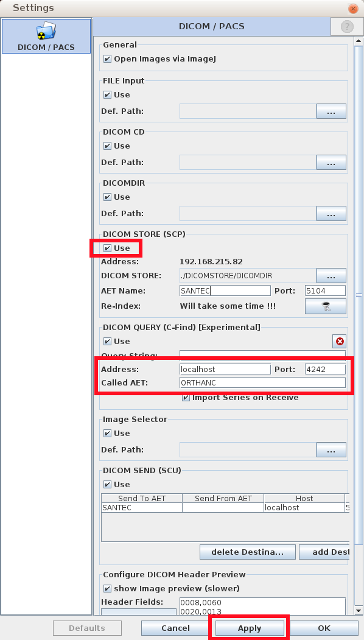Click the red delete query icon
Screen dimensions: 364x640
click(x=339, y=341)
